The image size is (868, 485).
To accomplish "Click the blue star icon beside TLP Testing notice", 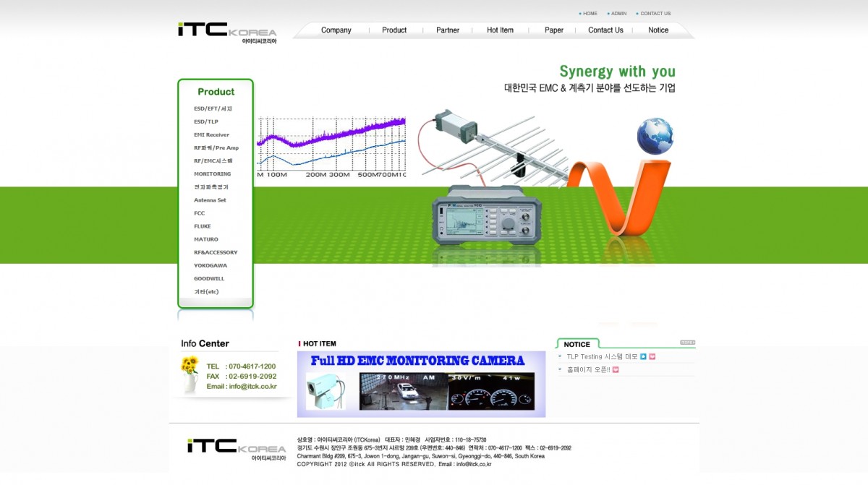I will click(x=643, y=356).
